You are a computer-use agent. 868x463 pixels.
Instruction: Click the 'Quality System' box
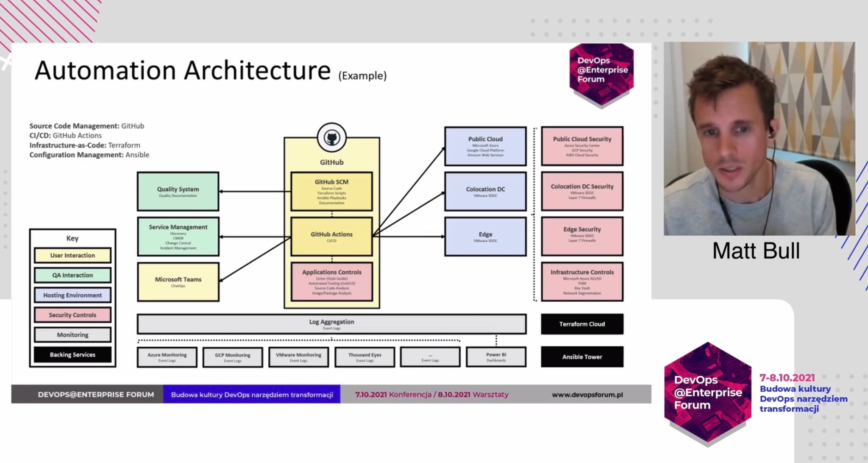[x=178, y=191]
